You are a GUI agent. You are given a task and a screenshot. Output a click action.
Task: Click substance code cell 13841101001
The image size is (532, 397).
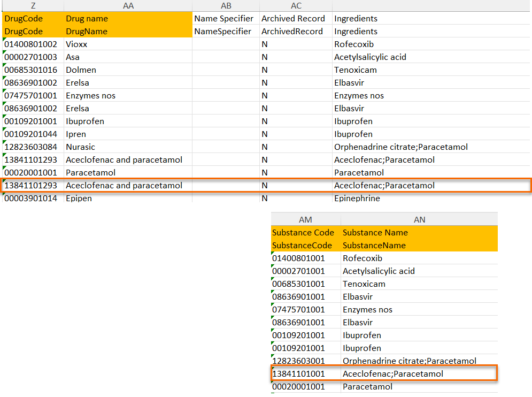(298, 374)
